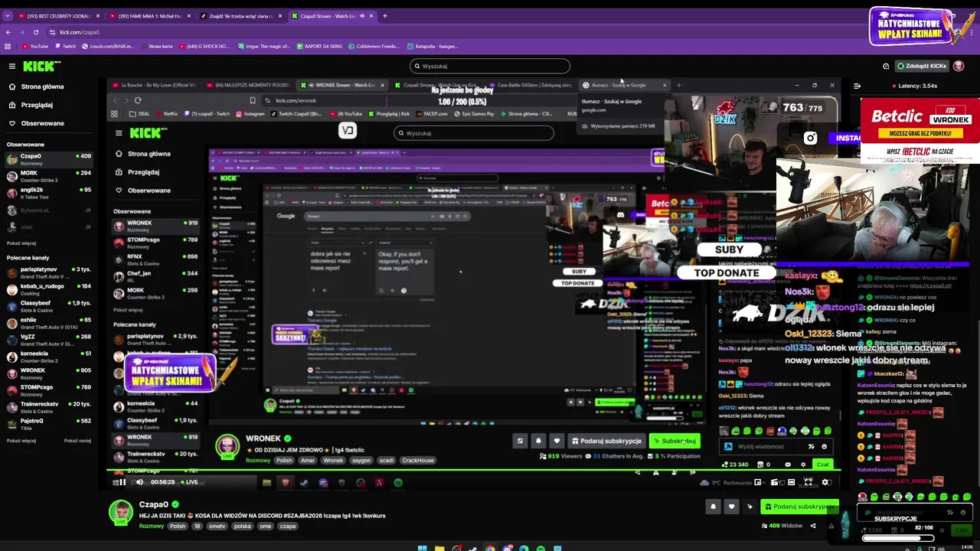
Task: Select the ometv tag
Action: pyautogui.click(x=217, y=527)
